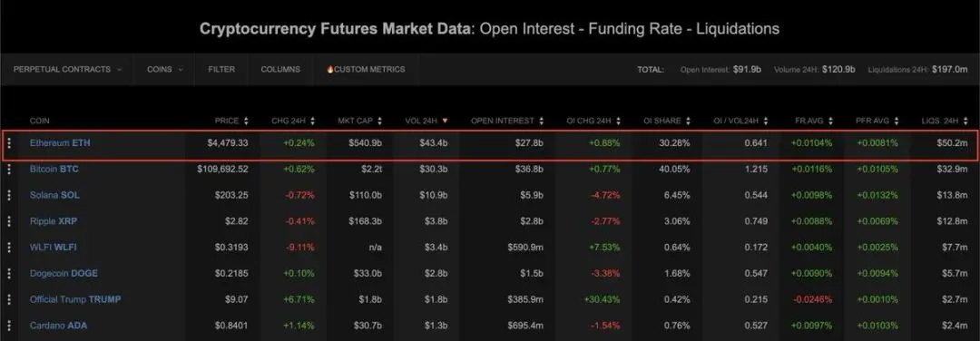This screenshot has width=980, height=341.
Task: Open the Ripple XRP row options icon
Action: 9,221
